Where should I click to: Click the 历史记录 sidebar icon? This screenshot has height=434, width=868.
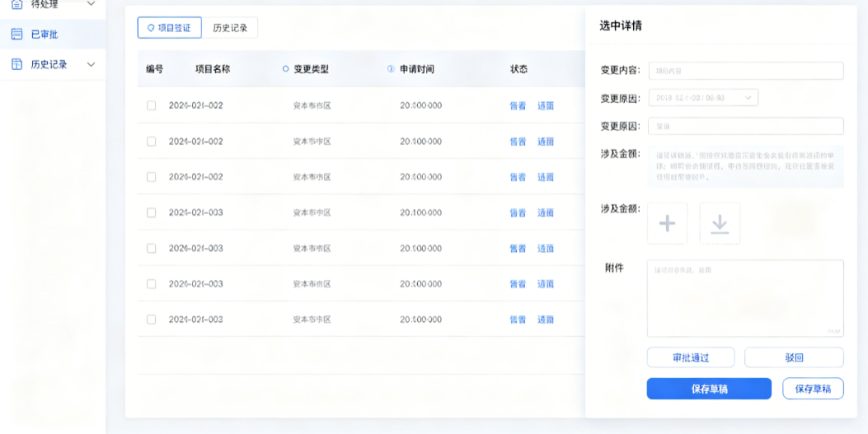click(x=17, y=64)
